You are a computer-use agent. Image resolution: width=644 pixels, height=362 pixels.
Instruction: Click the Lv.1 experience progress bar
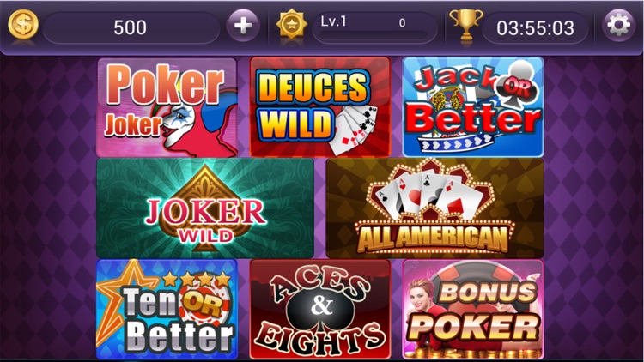coord(374,27)
